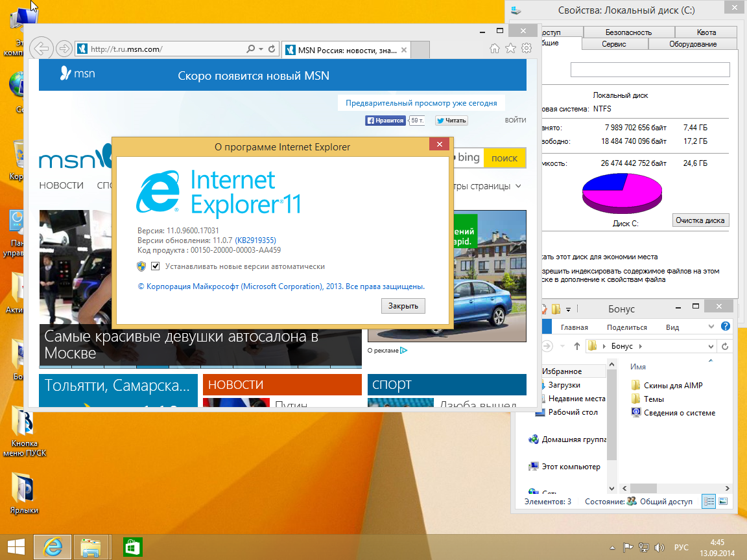Switch to Квота tab in disk properties
This screenshot has width=747, height=560.
pyautogui.click(x=706, y=32)
